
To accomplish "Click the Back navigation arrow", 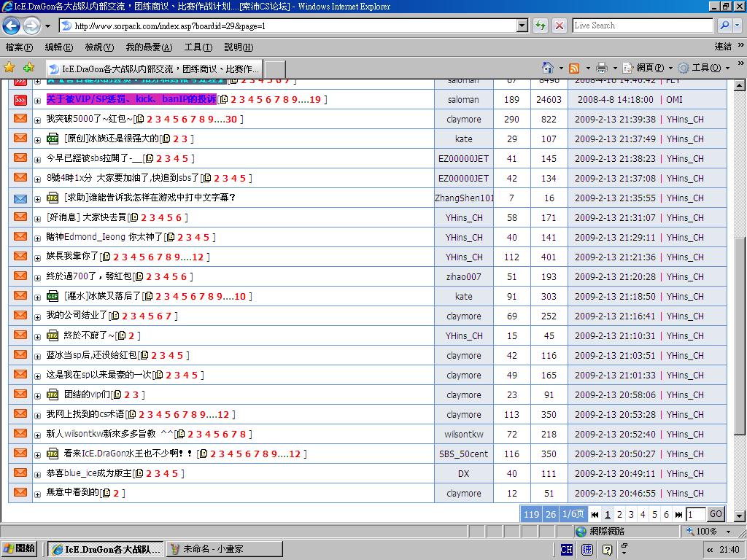I will (11, 26).
